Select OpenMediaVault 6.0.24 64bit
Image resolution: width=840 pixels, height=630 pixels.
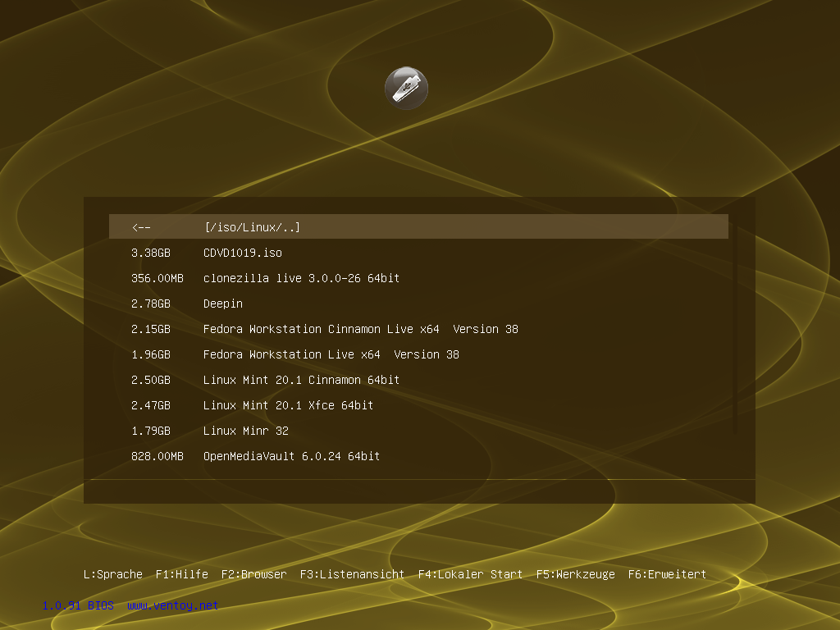(x=418, y=456)
